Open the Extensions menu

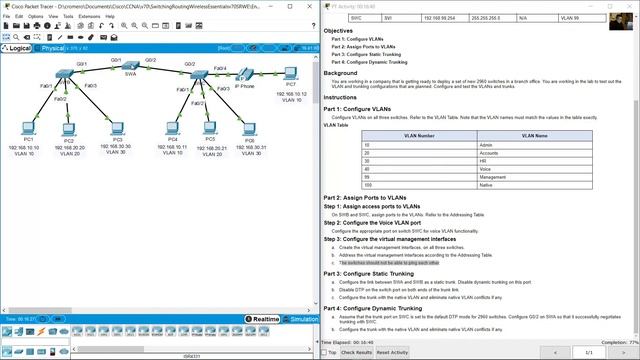coord(89,16)
